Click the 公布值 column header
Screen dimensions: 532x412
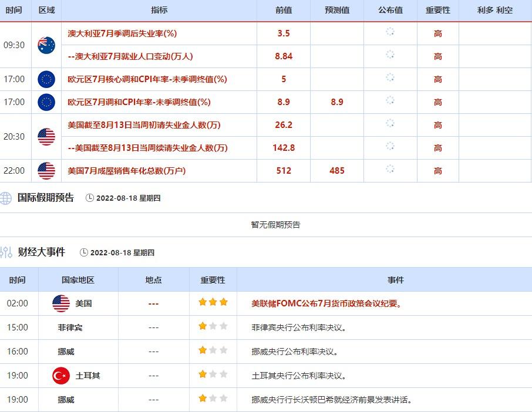pyautogui.click(x=391, y=11)
